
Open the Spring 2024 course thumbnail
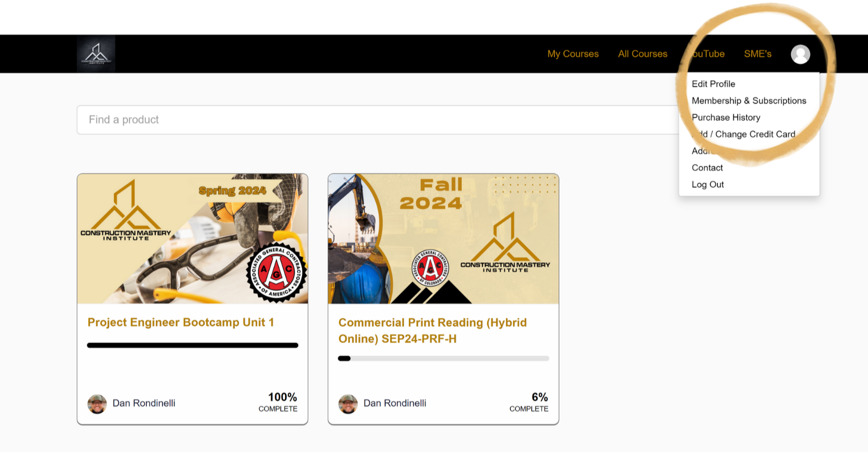[193, 239]
